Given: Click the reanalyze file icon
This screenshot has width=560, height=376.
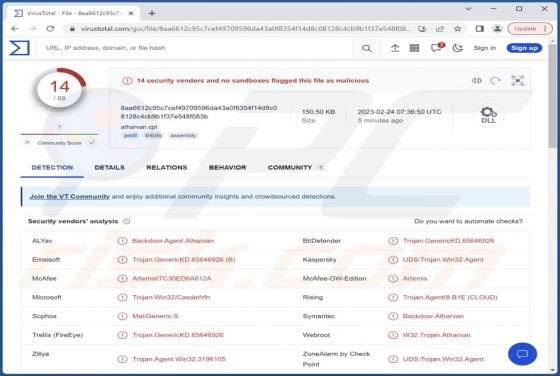Looking at the screenshot, I should pos(495,81).
